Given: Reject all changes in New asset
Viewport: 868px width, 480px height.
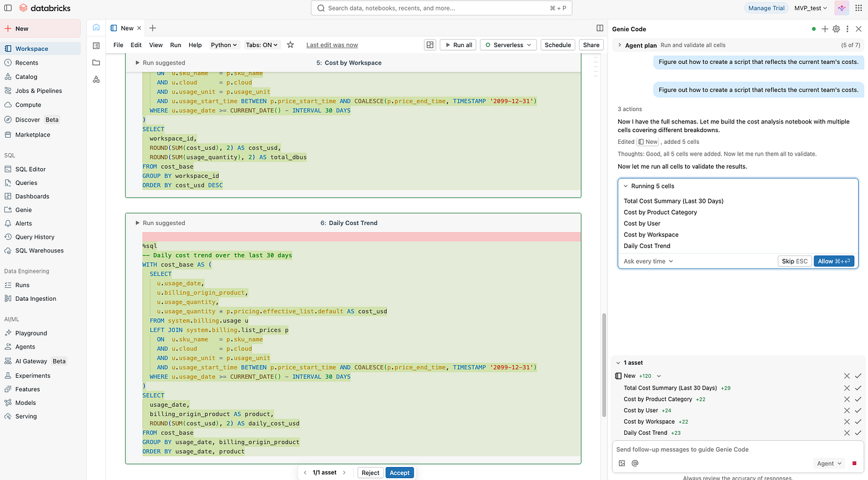Looking at the screenshot, I should (847, 376).
